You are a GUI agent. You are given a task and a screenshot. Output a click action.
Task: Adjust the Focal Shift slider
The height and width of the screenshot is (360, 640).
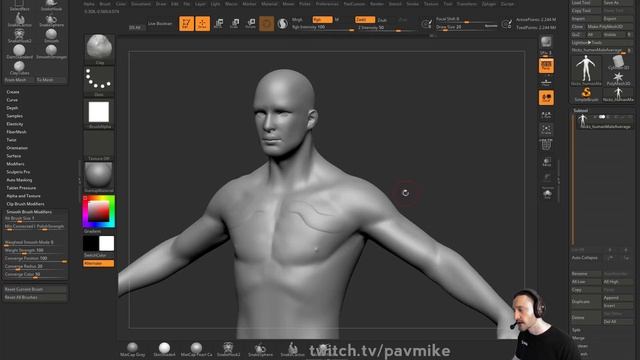pyautogui.click(x=466, y=19)
